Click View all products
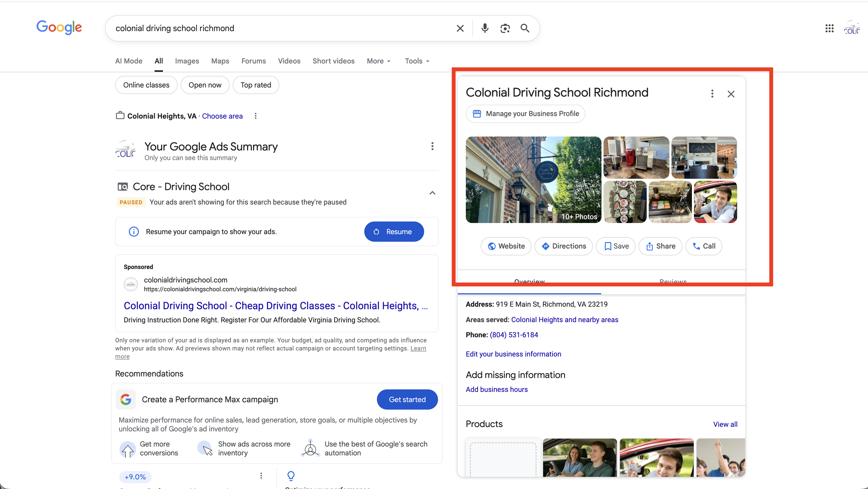The image size is (868, 489). click(x=725, y=424)
